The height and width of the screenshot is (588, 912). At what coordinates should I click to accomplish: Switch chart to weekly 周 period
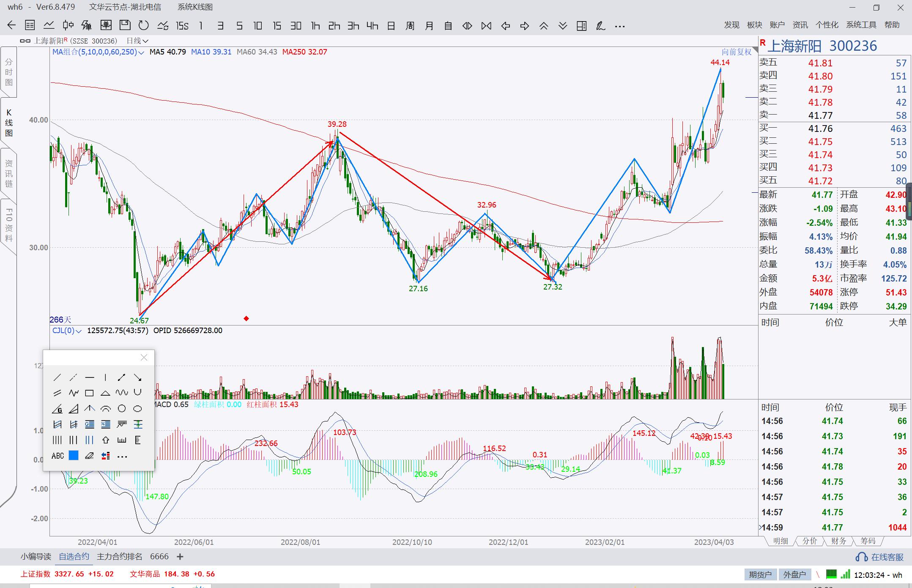pyautogui.click(x=410, y=26)
